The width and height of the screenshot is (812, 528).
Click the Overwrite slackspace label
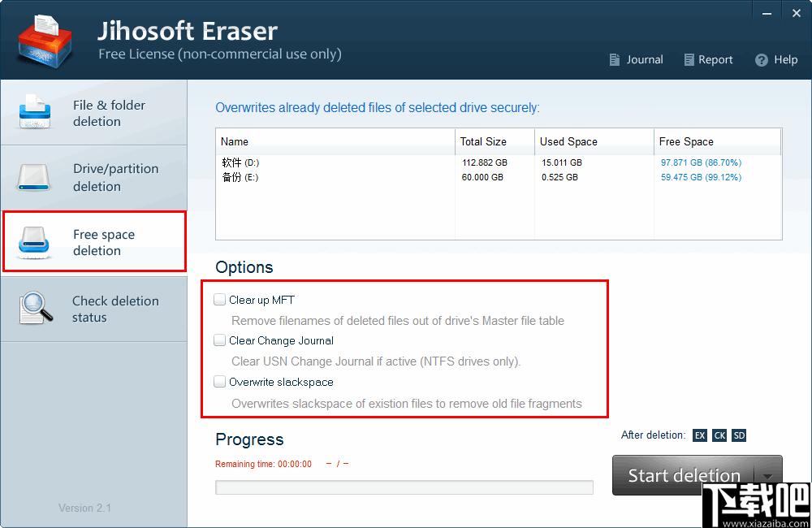[281, 382]
